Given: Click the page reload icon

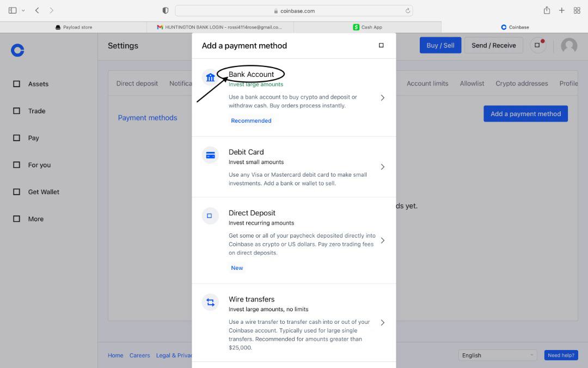Looking at the screenshot, I should coord(407,11).
